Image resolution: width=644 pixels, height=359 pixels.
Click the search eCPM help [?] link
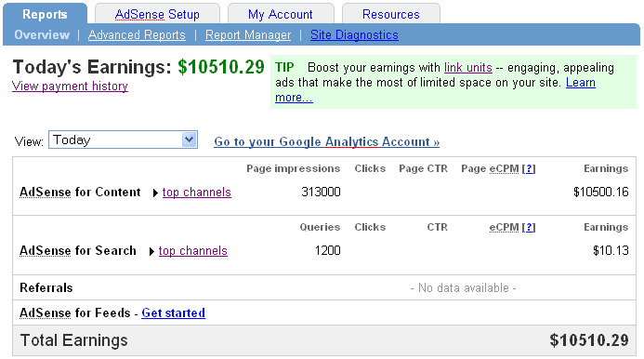(529, 228)
